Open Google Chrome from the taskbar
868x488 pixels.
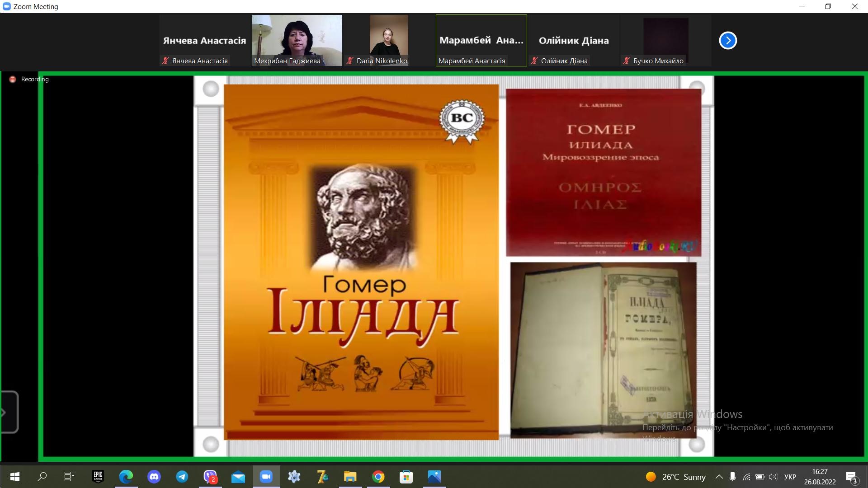pos(378,476)
